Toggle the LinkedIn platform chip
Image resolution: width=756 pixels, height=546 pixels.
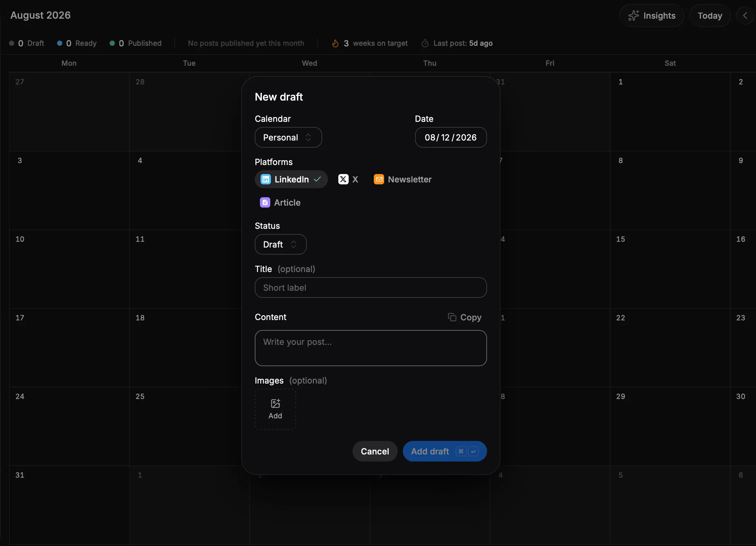tap(291, 179)
